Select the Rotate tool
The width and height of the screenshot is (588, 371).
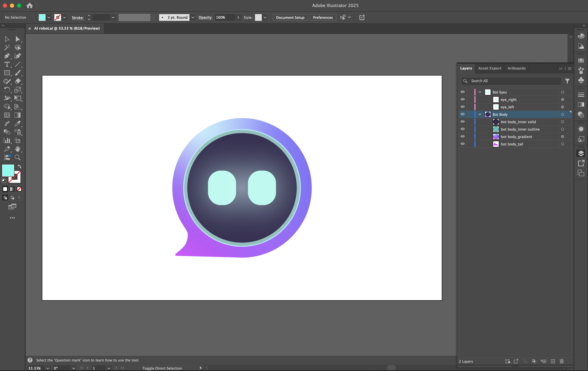point(7,90)
